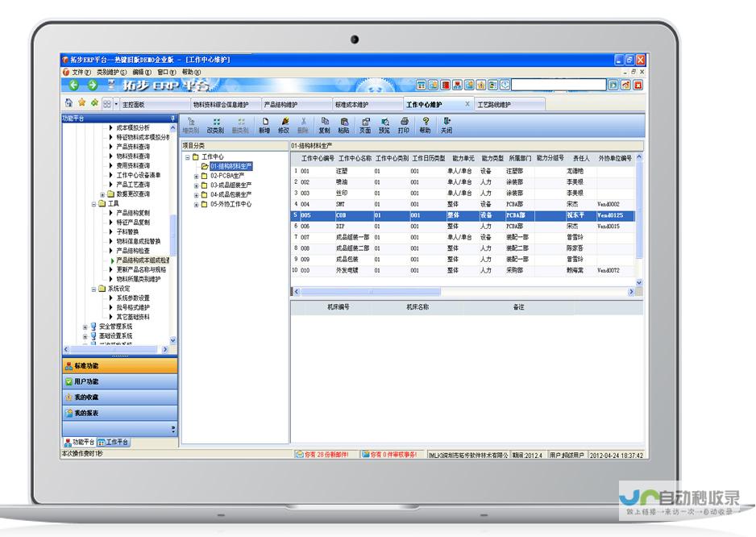Click the clock icon beside search box
Image resolution: width=756 pixels, height=537 pixels.
pyautogui.click(x=505, y=85)
